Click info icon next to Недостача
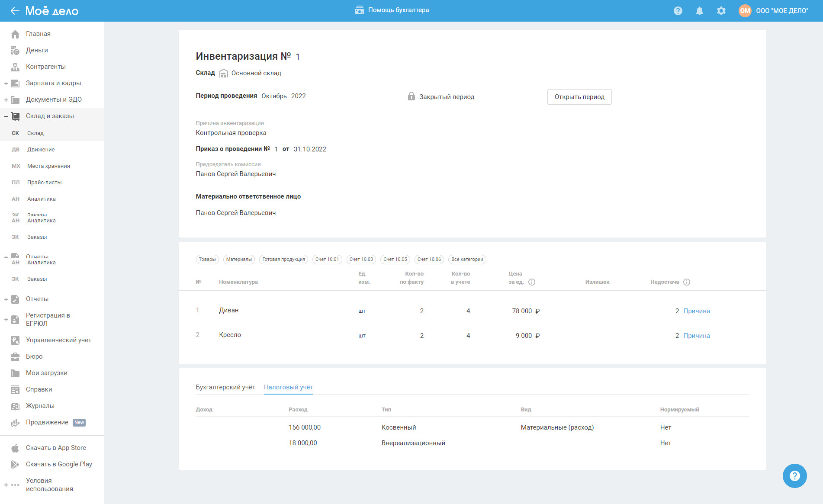 pos(687,282)
